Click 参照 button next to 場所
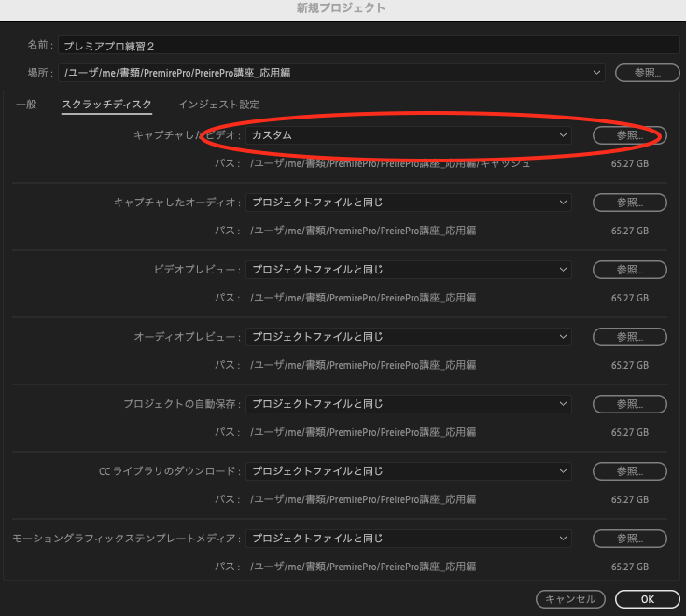This screenshot has width=686, height=616. (647, 73)
